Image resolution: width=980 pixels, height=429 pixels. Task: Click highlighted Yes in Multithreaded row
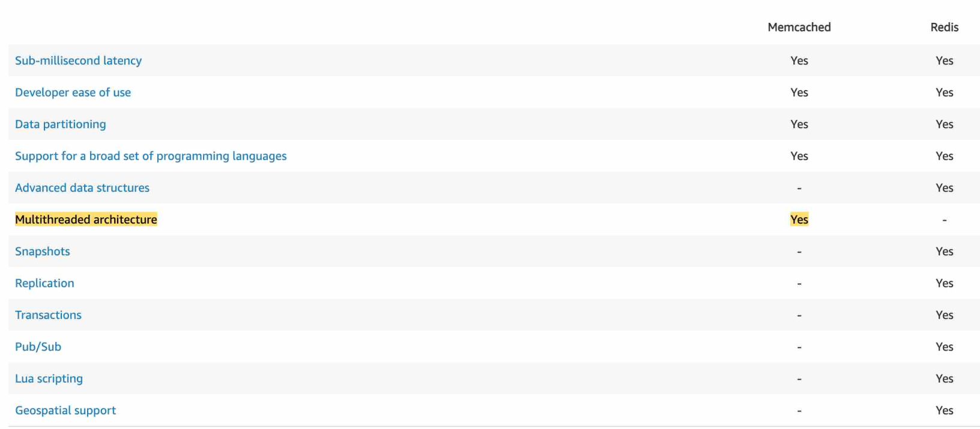799,220
